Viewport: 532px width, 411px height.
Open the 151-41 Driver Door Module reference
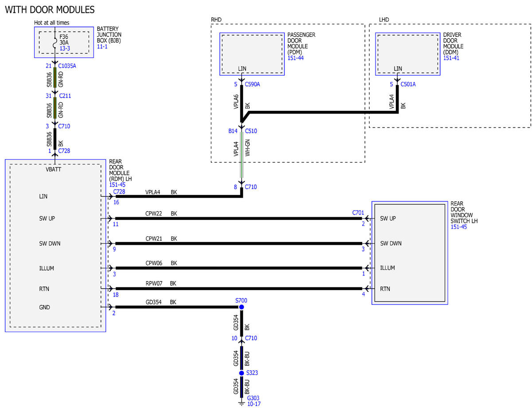pyautogui.click(x=451, y=58)
